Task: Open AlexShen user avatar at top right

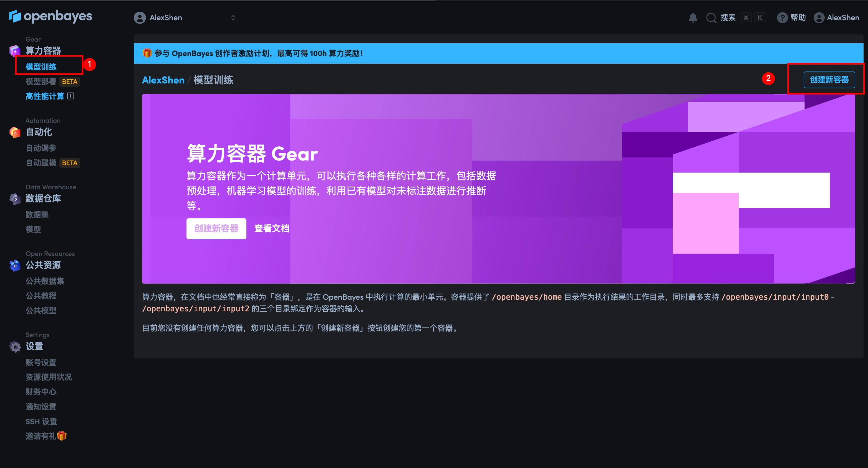Action: (x=819, y=18)
